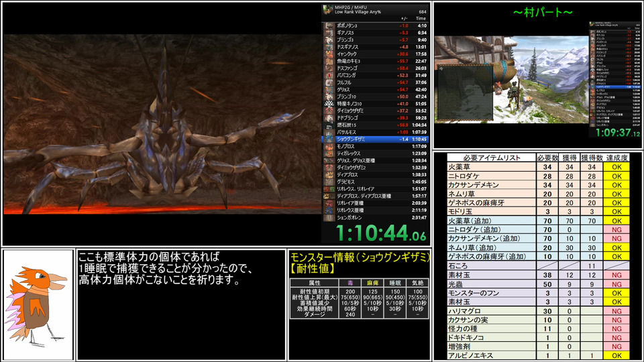
Task: Click the ドスファンゴ split icon
Action: point(329,68)
